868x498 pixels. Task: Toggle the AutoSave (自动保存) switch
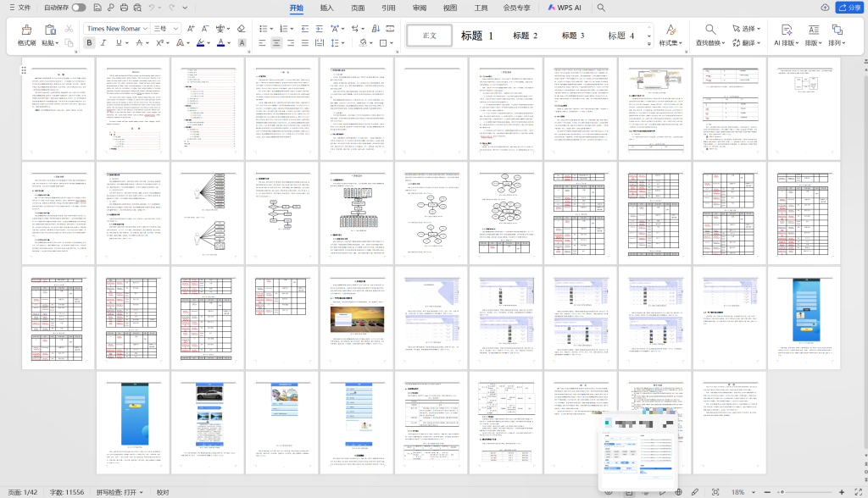[79, 8]
